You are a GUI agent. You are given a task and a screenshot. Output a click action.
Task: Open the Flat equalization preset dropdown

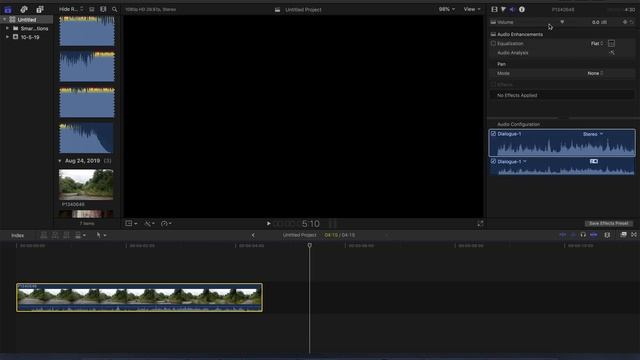(597, 43)
